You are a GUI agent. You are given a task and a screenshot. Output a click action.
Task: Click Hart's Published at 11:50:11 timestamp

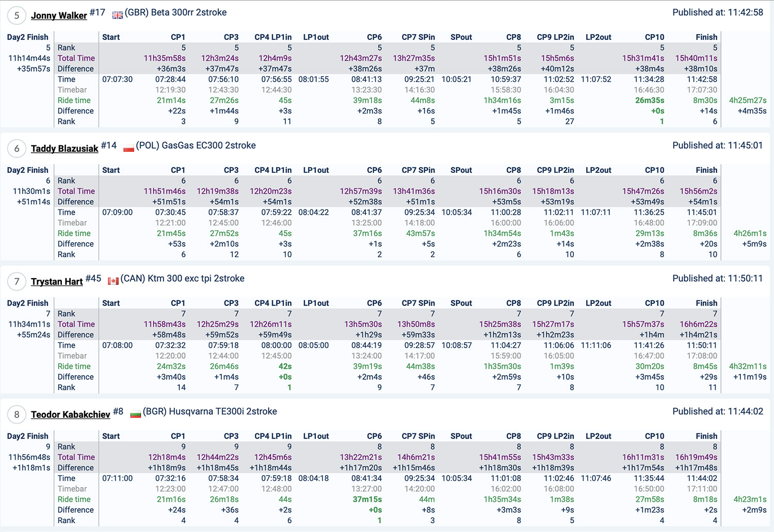click(x=717, y=279)
